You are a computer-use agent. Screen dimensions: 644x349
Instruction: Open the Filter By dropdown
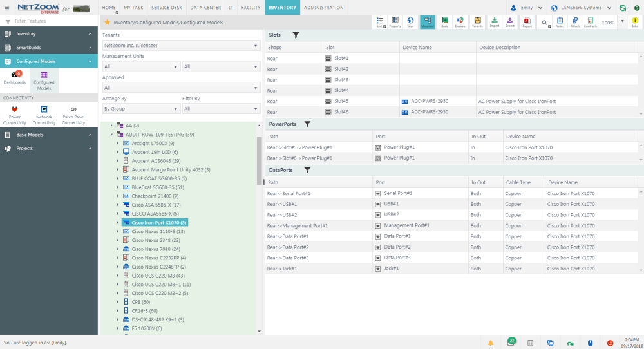[x=222, y=109]
